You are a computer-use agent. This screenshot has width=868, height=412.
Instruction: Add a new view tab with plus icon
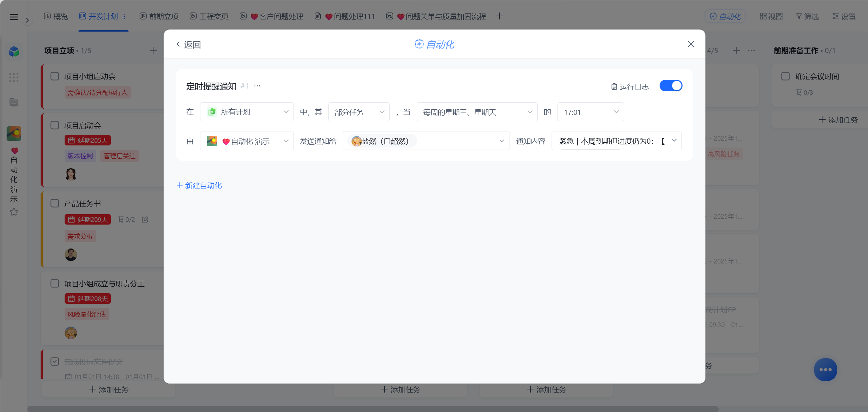click(x=499, y=16)
